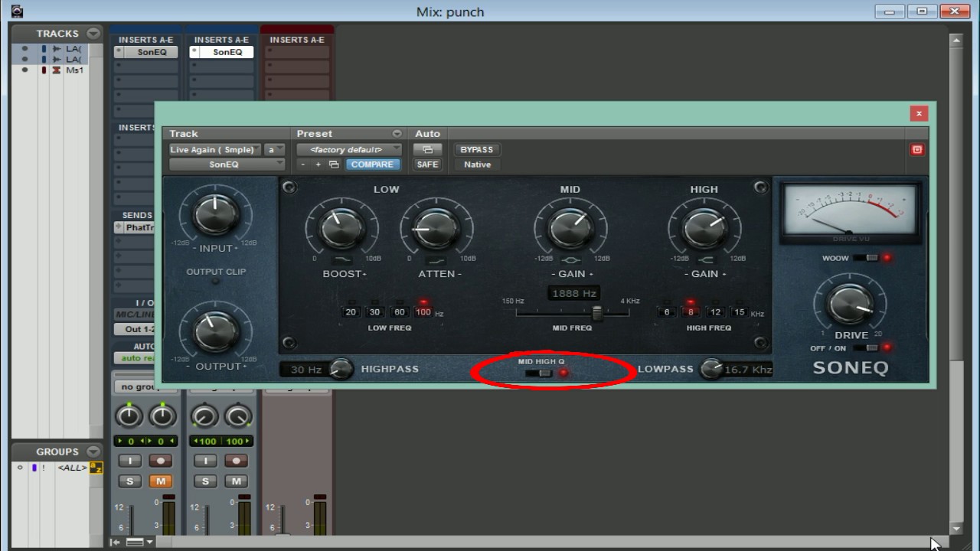This screenshot has height=551, width=980.
Task: Select 30 Hz low frequency
Action: click(x=374, y=312)
